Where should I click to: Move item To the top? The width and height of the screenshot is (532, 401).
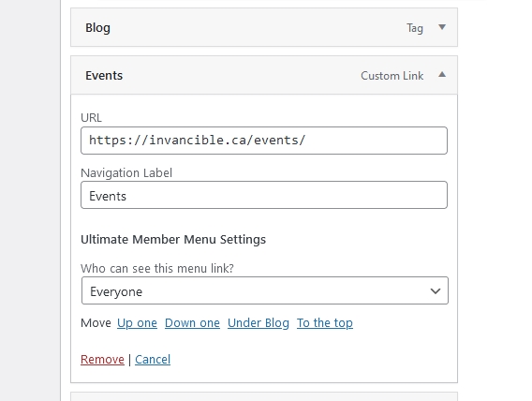(x=325, y=323)
